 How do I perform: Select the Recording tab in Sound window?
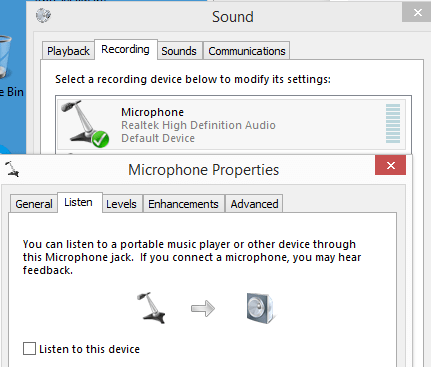[125, 49]
